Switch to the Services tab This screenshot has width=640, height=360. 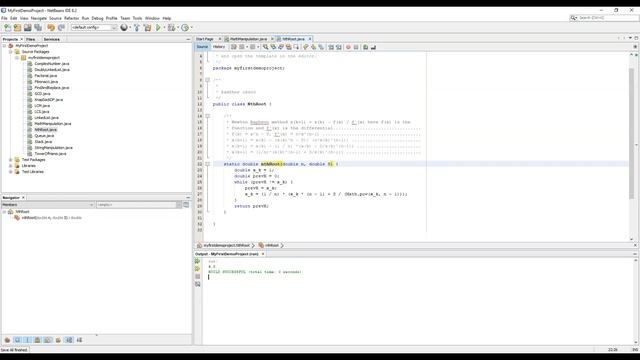click(x=51, y=39)
